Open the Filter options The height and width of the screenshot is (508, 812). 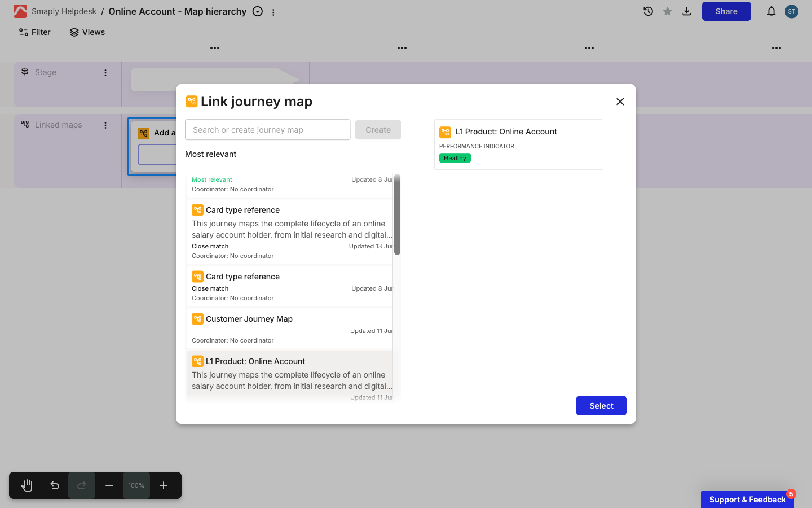click(x=34, y=32)
